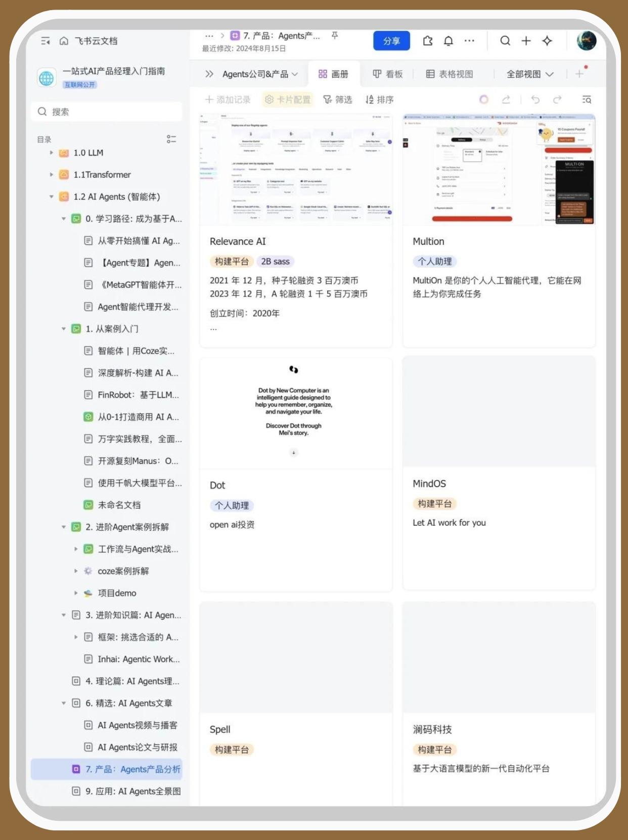Open the notification bell icon
The height and width of the screenshot is (840, 628).
pyautogui.click(x=448, y=41)
